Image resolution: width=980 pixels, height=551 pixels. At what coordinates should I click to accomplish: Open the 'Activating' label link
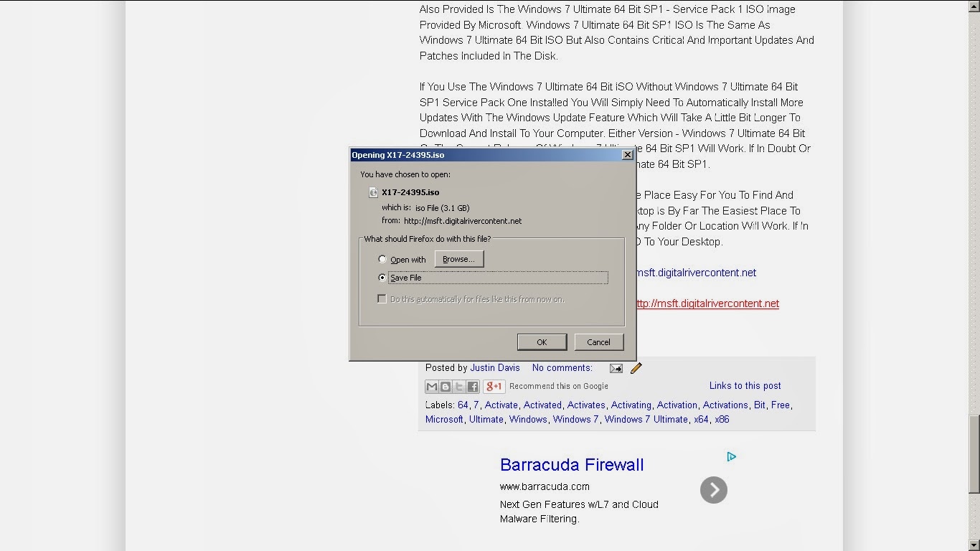(631, 405)
